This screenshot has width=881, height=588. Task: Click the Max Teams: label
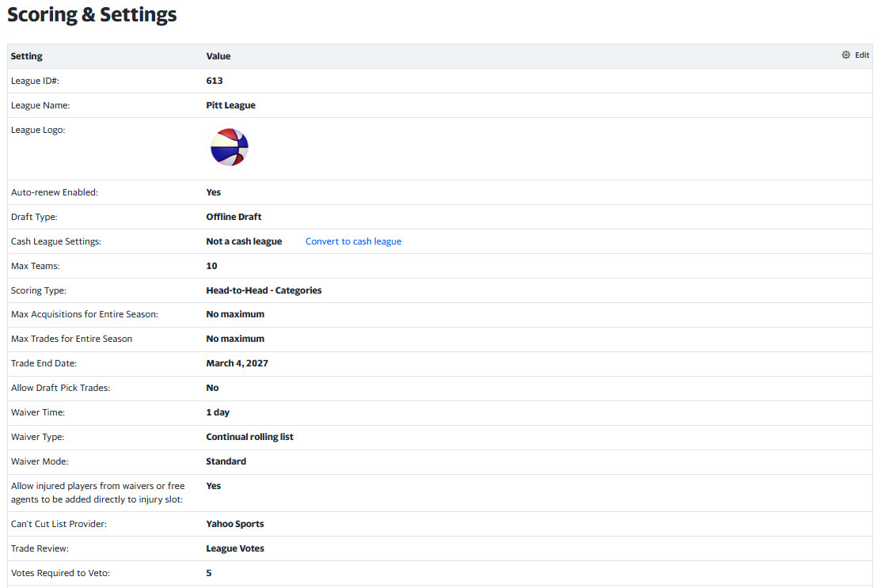(35, 266)
